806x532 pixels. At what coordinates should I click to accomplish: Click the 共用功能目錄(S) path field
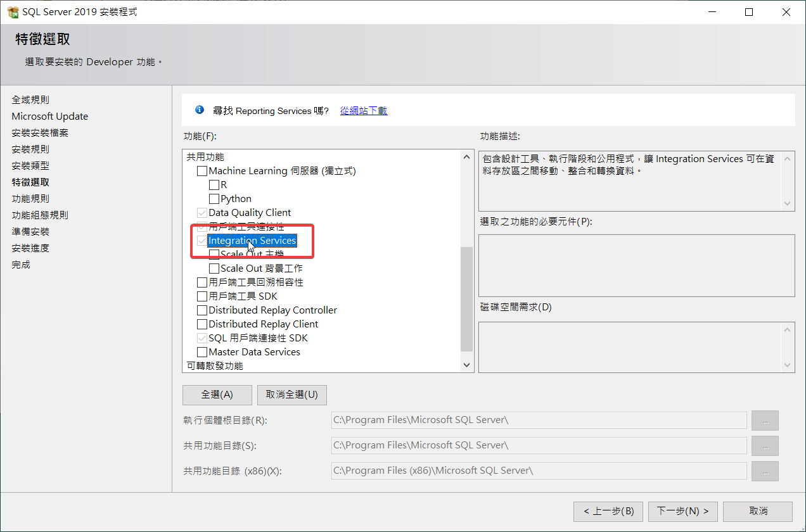coord(539,446)
